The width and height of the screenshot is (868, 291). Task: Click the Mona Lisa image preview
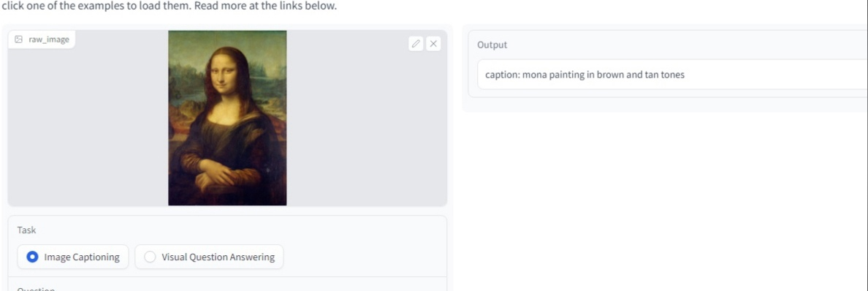point(227,118)
